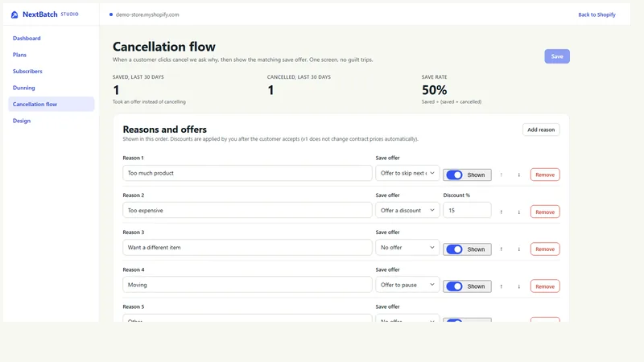Click 'Reasons and offers' heading
Image resolution: width=644 pixels, height=362 pixels.
165,130
